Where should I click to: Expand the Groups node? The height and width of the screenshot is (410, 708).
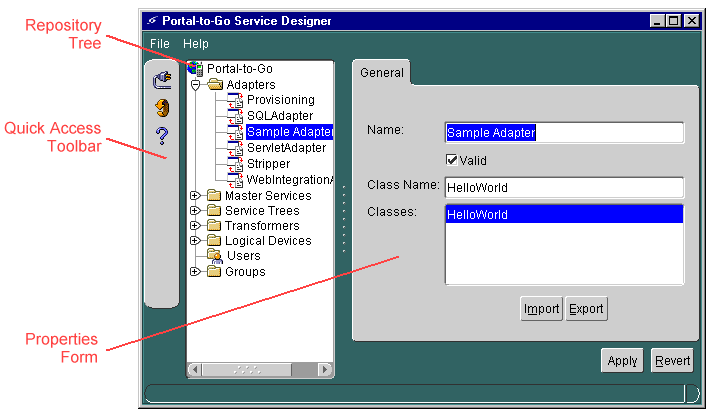point(195,271)
